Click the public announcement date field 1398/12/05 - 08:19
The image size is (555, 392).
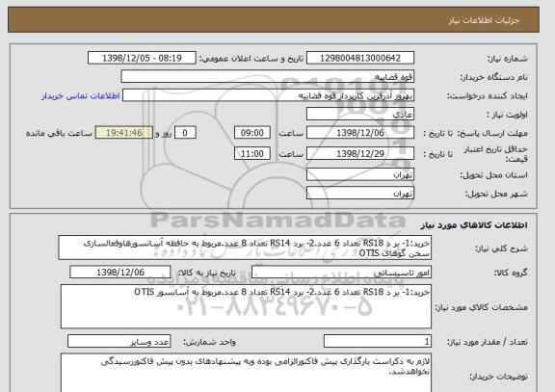(x=142, y=58)
